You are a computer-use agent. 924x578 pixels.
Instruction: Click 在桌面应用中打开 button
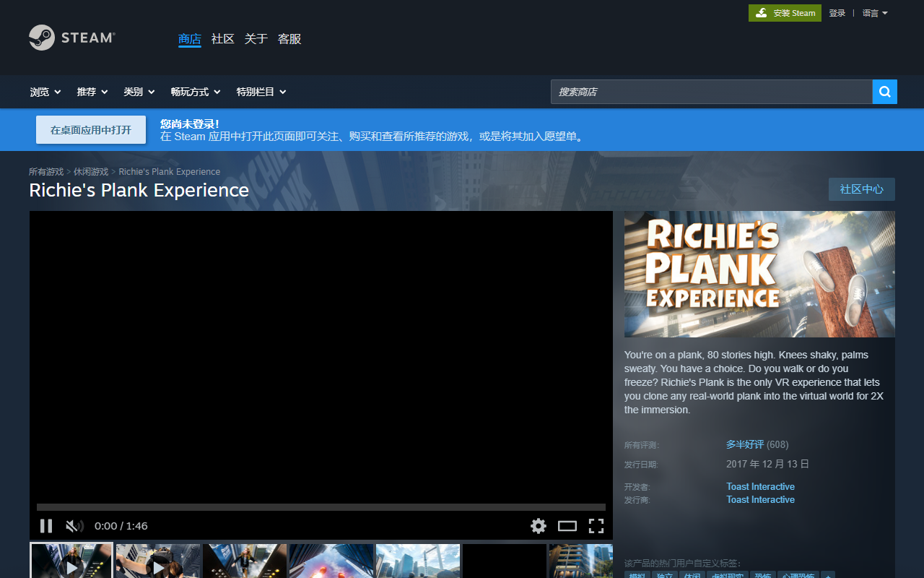click(x=91, y=130)
